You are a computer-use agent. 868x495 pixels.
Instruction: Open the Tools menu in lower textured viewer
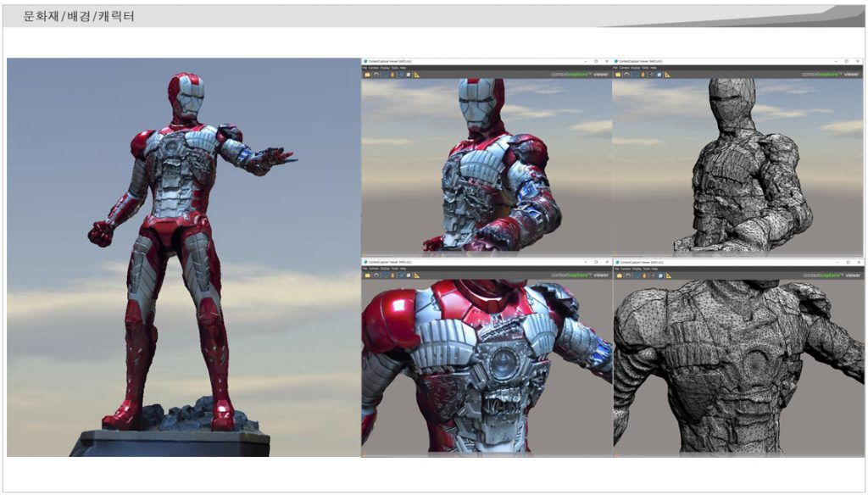click(394, 269)
